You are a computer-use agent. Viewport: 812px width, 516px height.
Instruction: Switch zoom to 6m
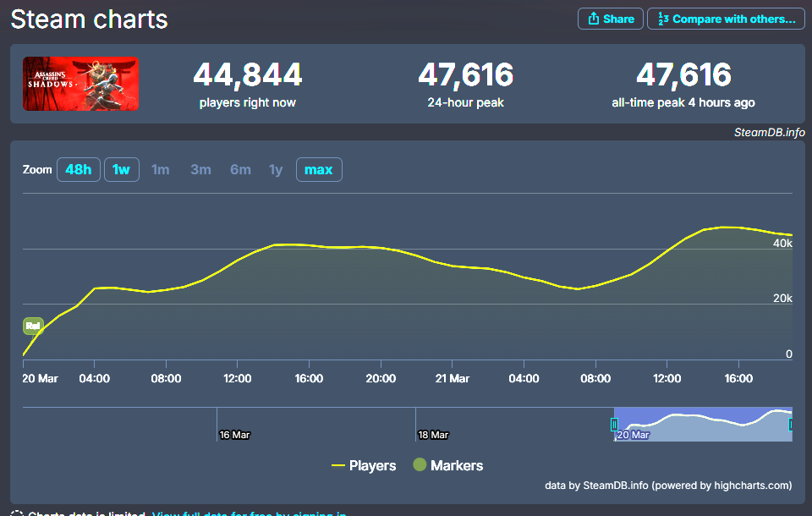(240, 169)
